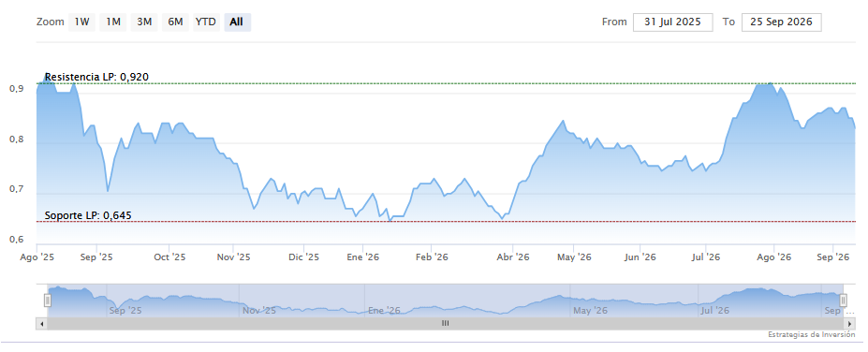Select the All zoom range

[x=237, y=22]
